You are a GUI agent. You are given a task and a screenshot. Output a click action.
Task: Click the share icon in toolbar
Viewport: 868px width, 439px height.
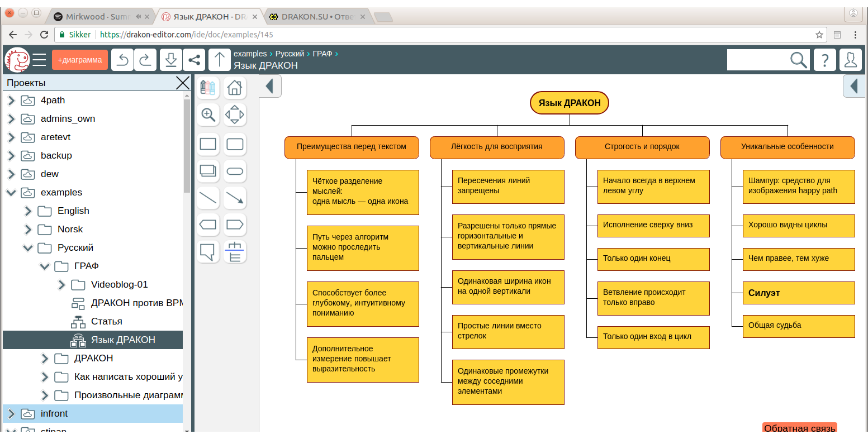click(193, 60)
